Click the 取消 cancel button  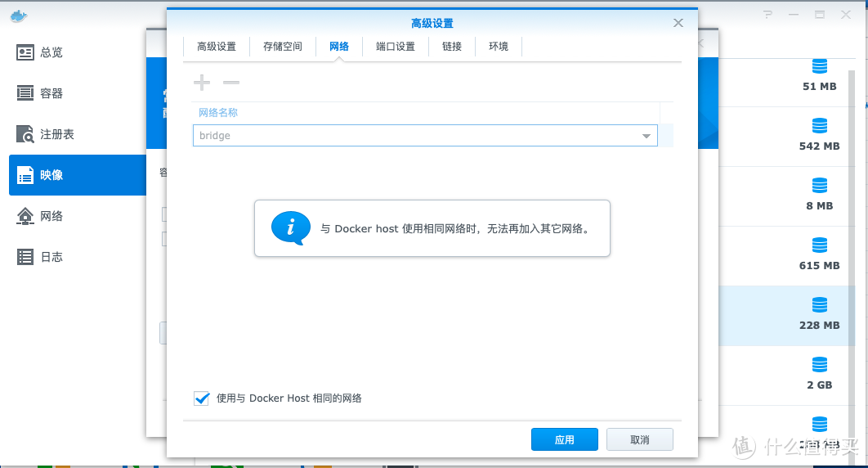point(640,439)
